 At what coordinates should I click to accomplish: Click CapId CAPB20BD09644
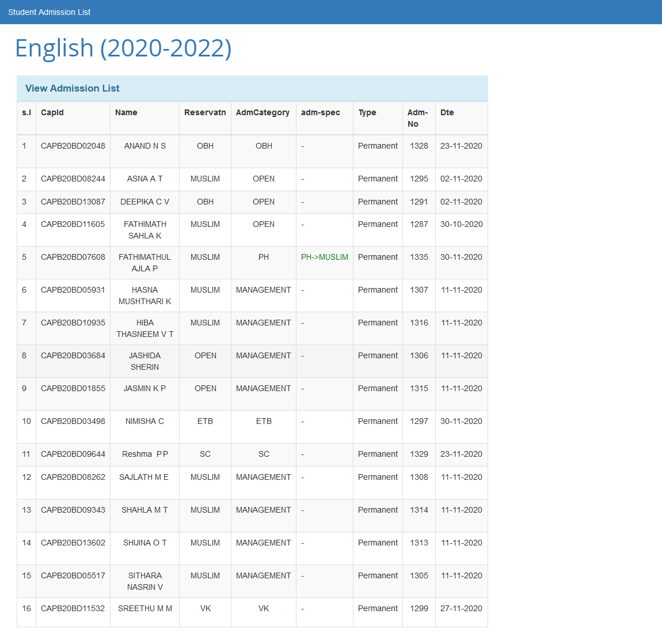click(x=73, y=454)
